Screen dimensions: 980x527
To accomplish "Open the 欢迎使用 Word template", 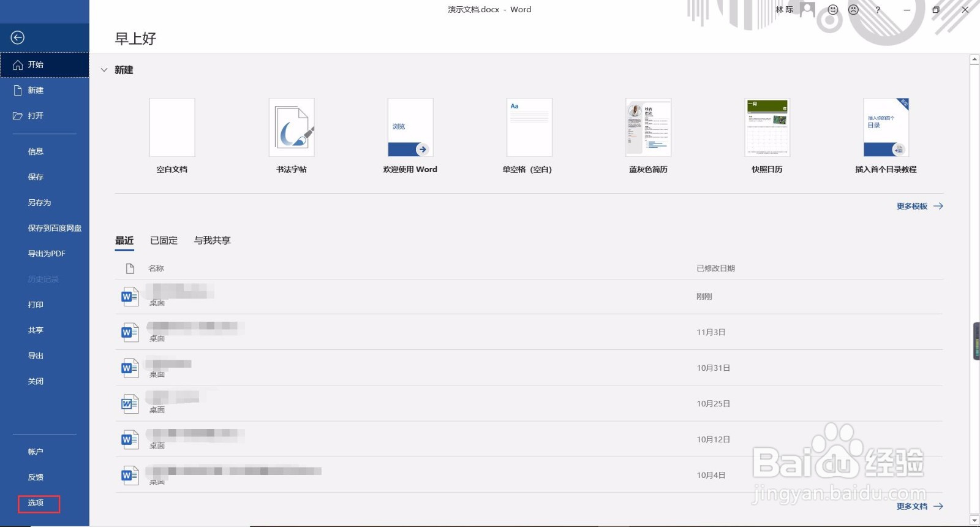I will pyautogui.click(x=410, y=135).
